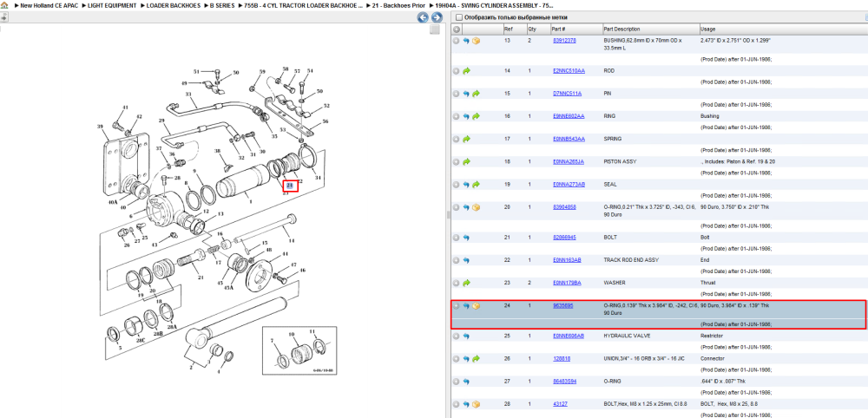868x418 pixels.
Task: Click callout number 14 on the diagram rod
Action: click(291, 240)
